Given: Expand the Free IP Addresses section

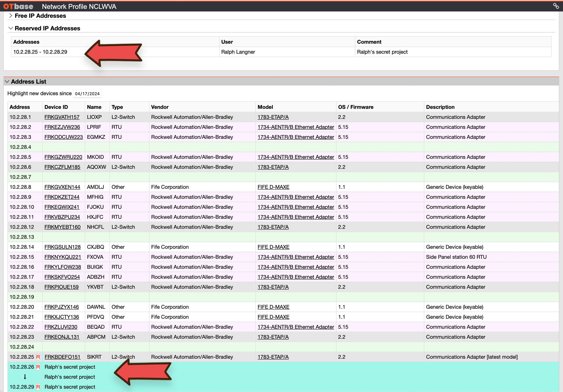Looking at the screenshot, I should pyautogui.click(x=11, y=16).
